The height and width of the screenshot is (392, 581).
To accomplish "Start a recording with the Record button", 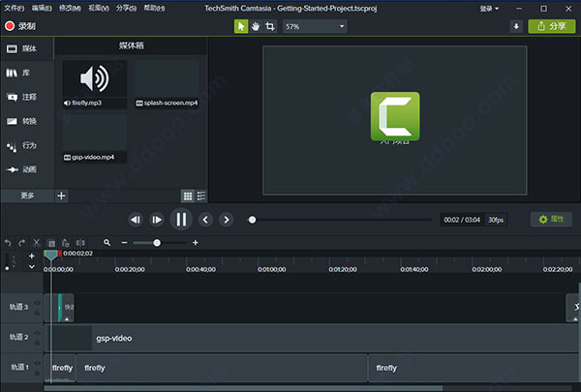I will [x=20, y=26].
